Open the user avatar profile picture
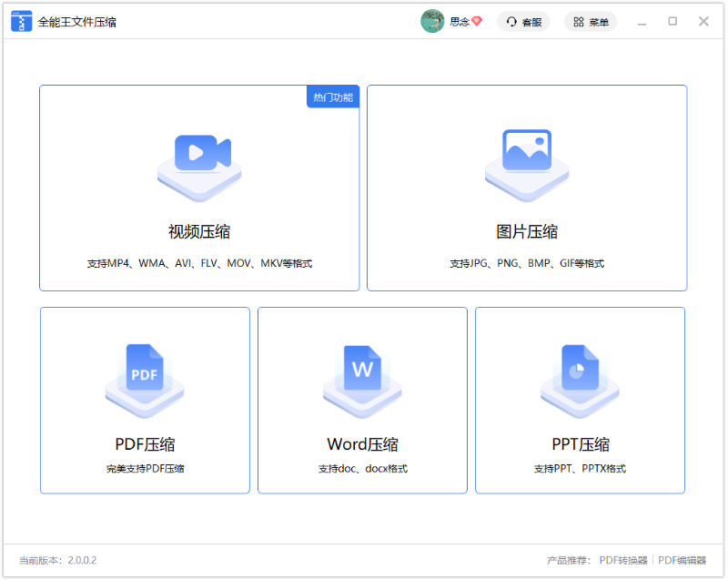Viewport: 728px width, 580px height. click(x=432, y=21)
